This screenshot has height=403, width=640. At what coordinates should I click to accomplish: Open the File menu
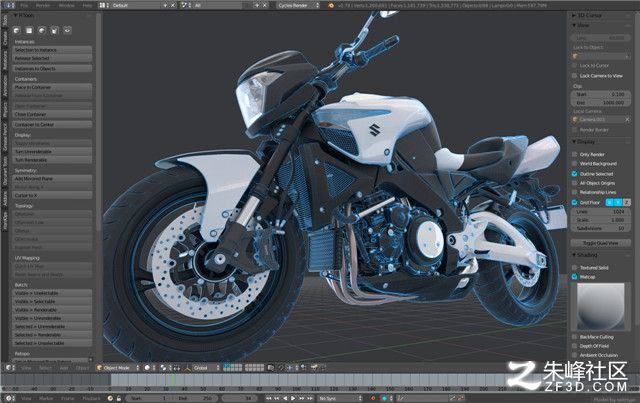pos(24,5)
